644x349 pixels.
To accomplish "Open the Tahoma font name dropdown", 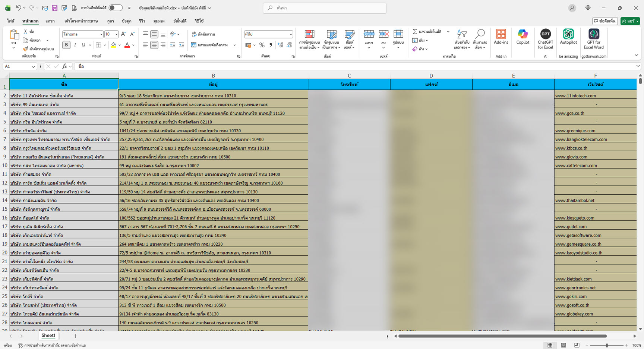I will click(101, 34).
